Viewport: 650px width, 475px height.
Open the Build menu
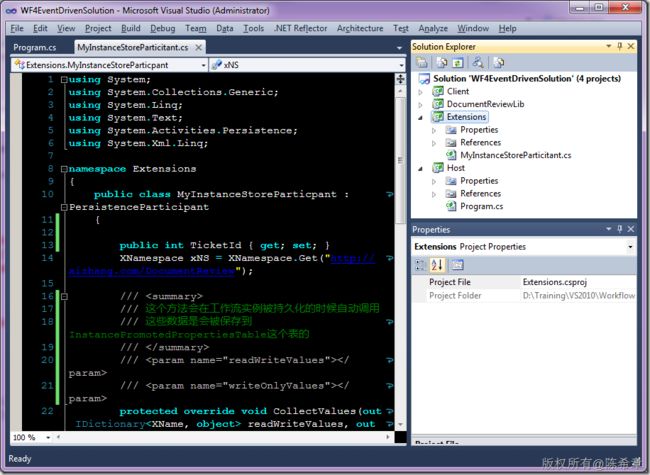tap(131, 28)
